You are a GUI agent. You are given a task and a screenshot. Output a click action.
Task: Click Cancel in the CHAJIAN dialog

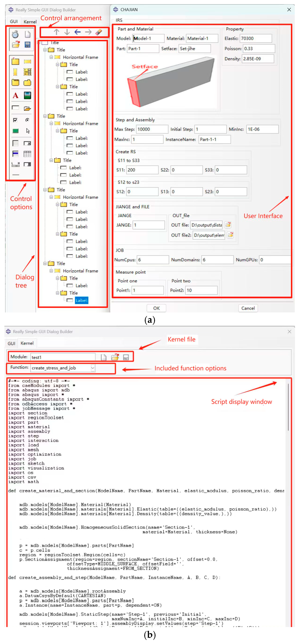pyautogui.click(x=248, y=308)
